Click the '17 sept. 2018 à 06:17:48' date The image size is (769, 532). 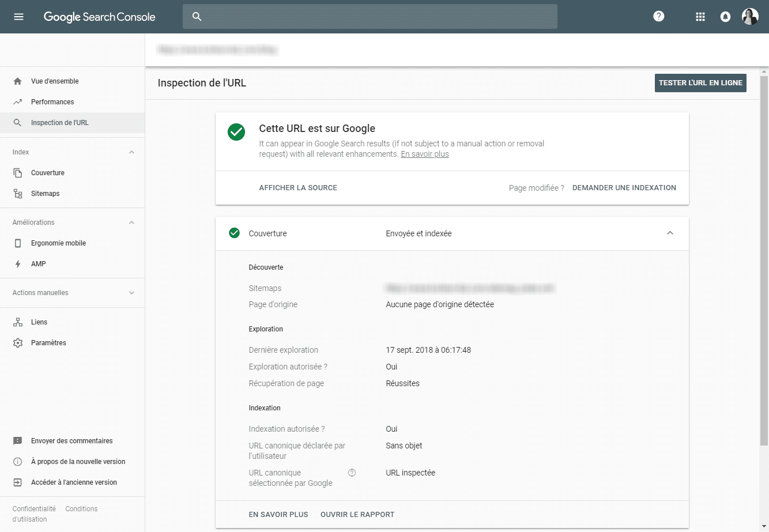coord(428,350)
